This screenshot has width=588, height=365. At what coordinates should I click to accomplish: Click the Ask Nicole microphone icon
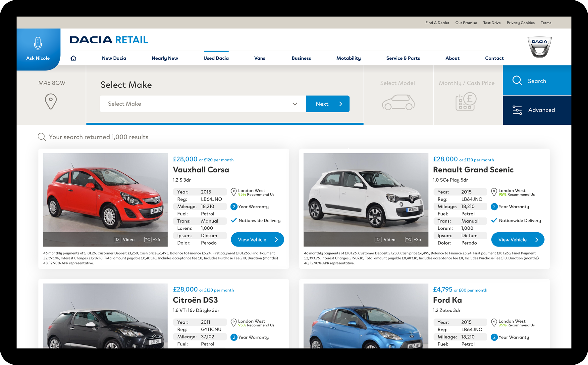coord(38,44)
